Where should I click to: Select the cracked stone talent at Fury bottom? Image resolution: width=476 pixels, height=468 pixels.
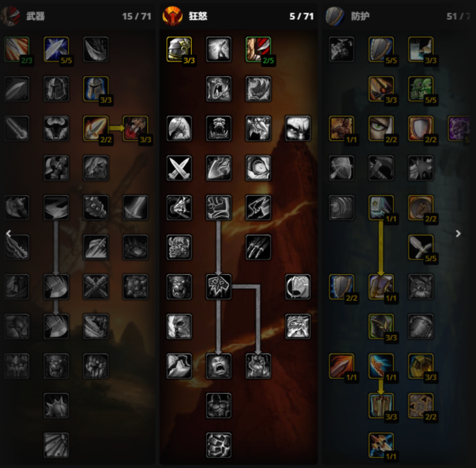pos(219,445)
